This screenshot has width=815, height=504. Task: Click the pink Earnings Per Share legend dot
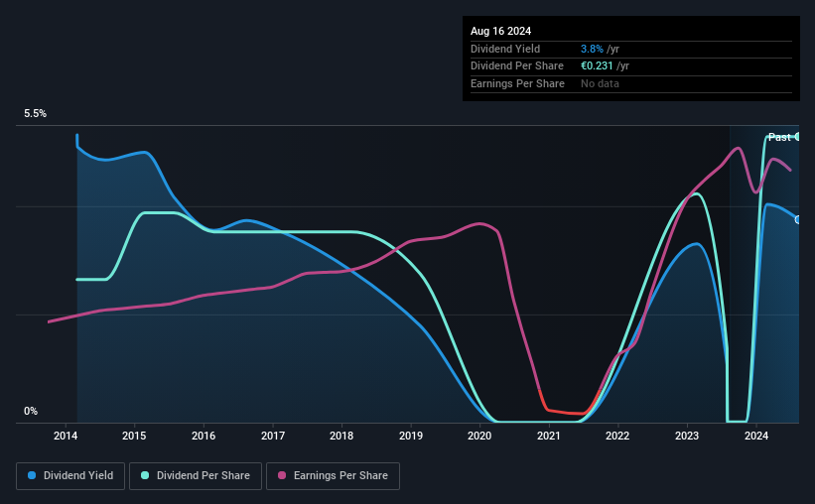click(x=282, y=475)
